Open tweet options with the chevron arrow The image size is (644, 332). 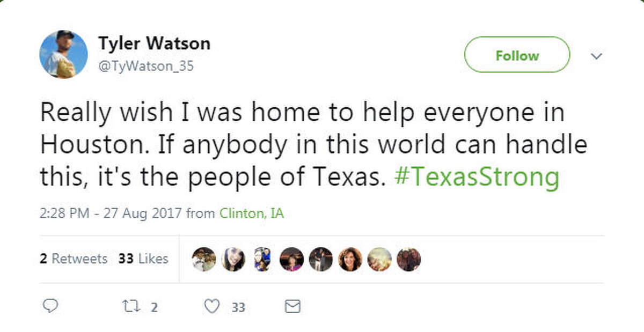point(596,55)
